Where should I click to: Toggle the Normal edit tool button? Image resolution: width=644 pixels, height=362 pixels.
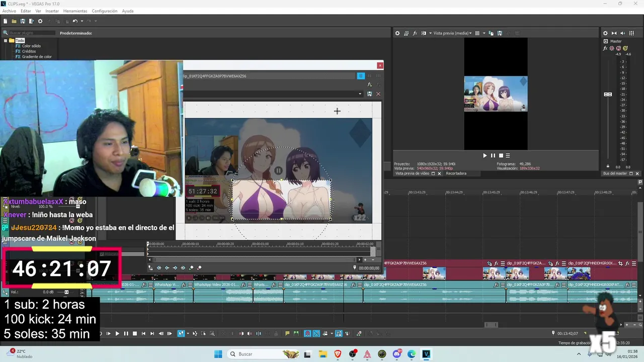point(181,333)
